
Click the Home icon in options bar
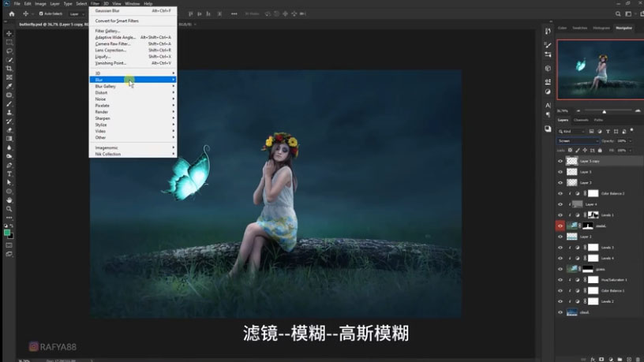point(12,13)
